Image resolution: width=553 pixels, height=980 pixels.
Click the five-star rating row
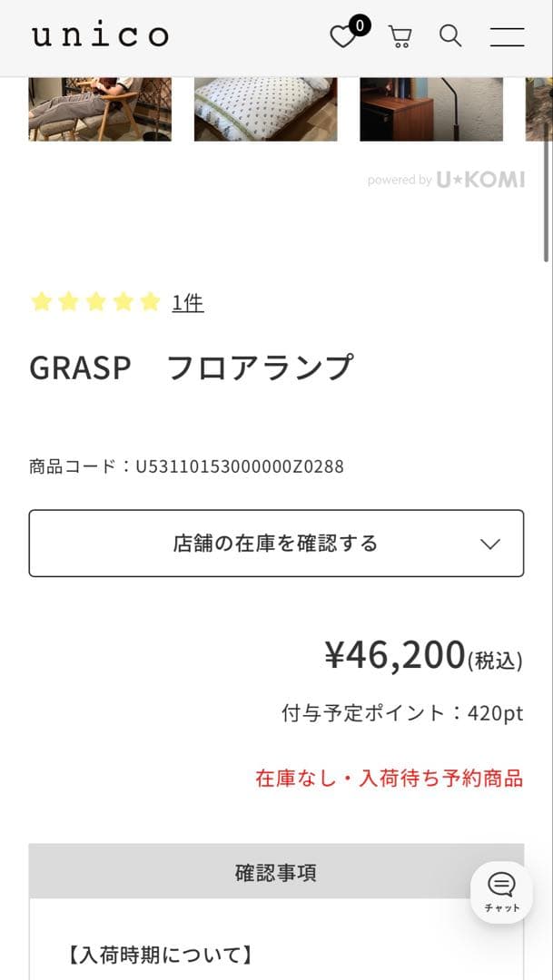point(94,301)
